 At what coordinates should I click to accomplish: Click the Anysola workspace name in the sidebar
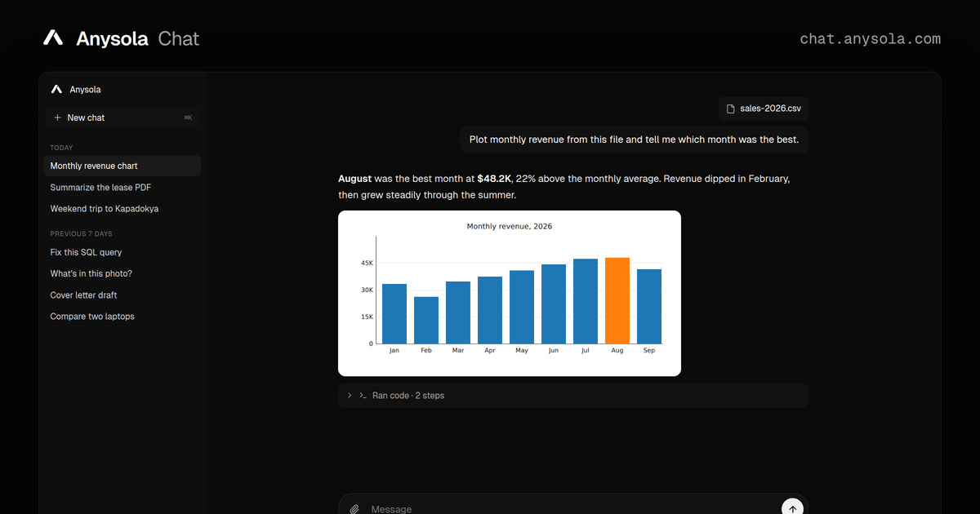[x=86, y=90]
